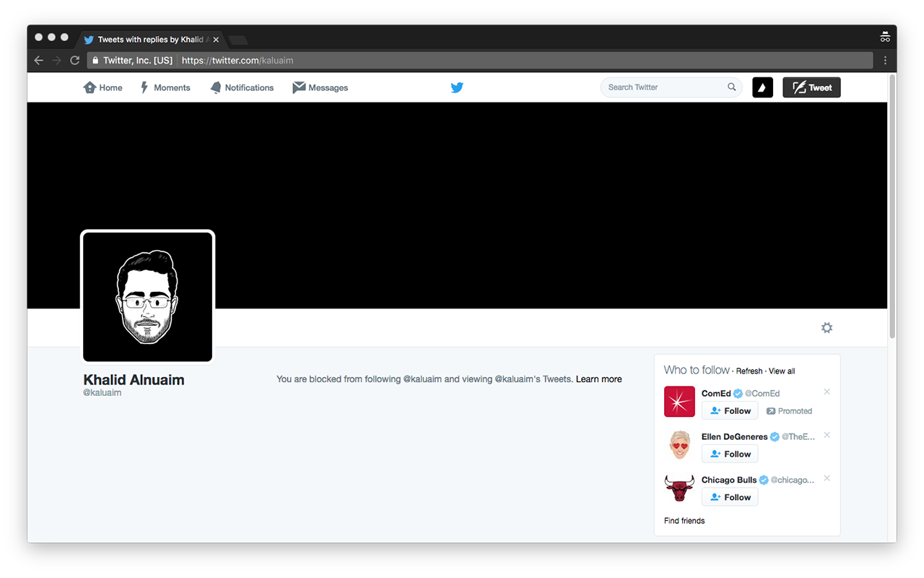
Task: Click the secure lock icon in address bar
Action: 95,61
